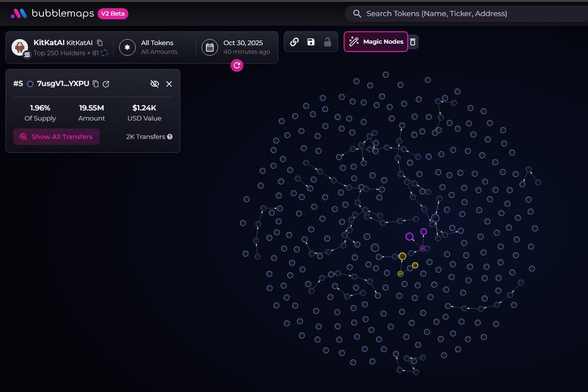Screen dimensions: 588x392
Task: Toggle Magic Nodes mode
Action: pos(376,42)
